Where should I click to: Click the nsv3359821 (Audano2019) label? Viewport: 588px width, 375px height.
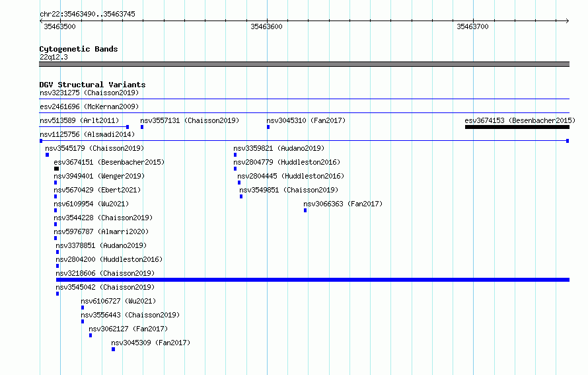(x=279, y=148)
